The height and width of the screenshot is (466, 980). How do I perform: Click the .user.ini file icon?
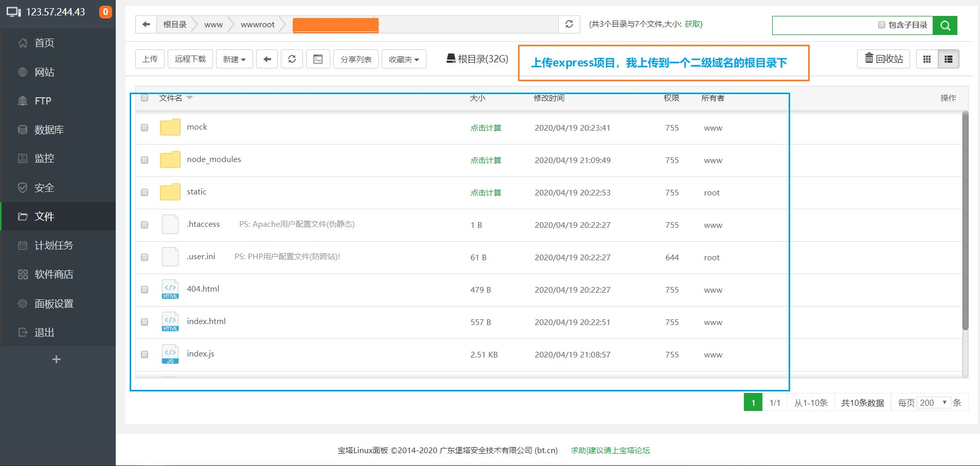(x=170, y=257)
